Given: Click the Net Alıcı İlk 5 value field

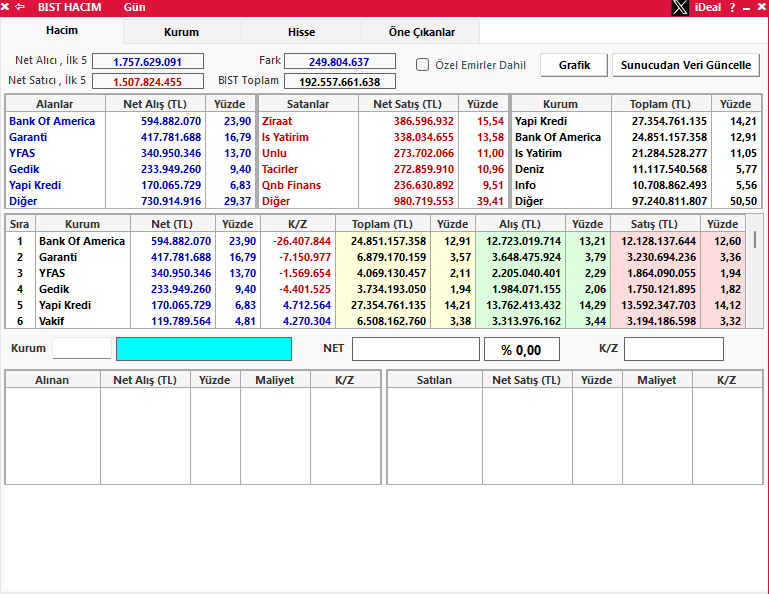Looking at the screenshot, I should tap(148, 61).
